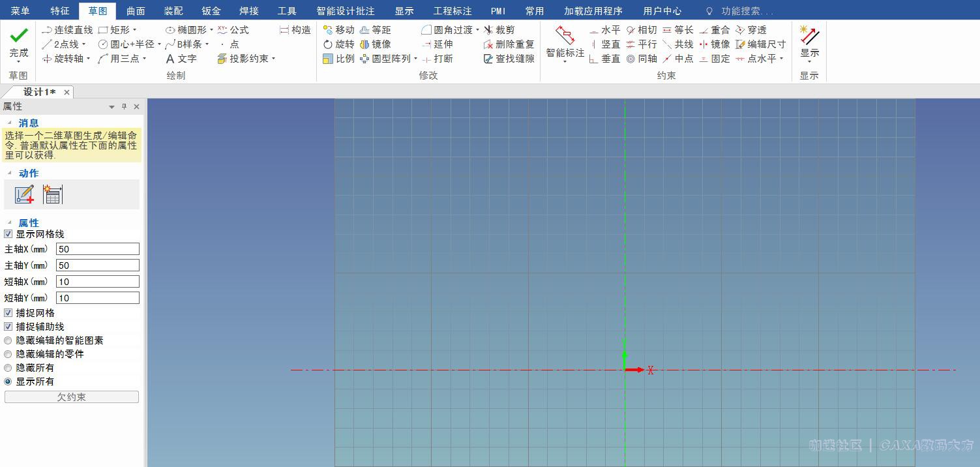The height and width of the screenshot is (467, 980).
Task: Toggle the 捕捉辅助线 checkbox
Action: tap(8, 327)
